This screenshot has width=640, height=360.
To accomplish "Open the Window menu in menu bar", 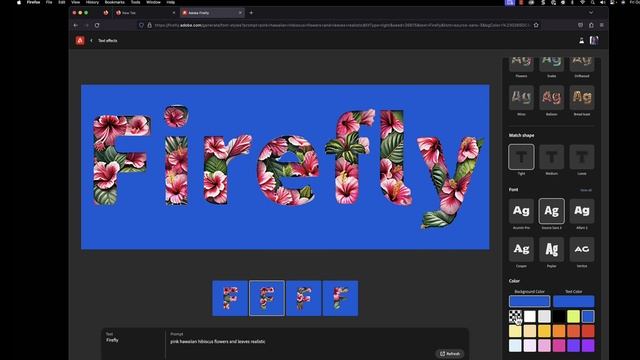I will click(153, 2).
